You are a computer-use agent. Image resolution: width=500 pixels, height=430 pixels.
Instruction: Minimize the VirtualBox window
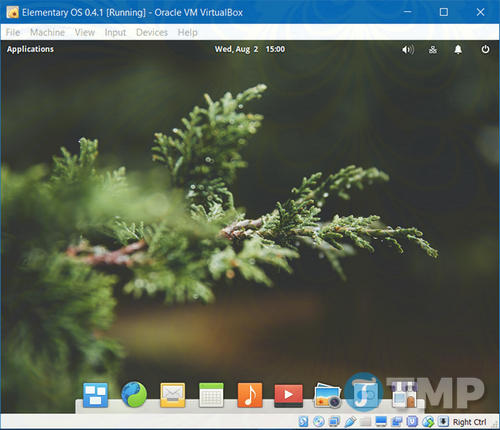click(407, 12)
